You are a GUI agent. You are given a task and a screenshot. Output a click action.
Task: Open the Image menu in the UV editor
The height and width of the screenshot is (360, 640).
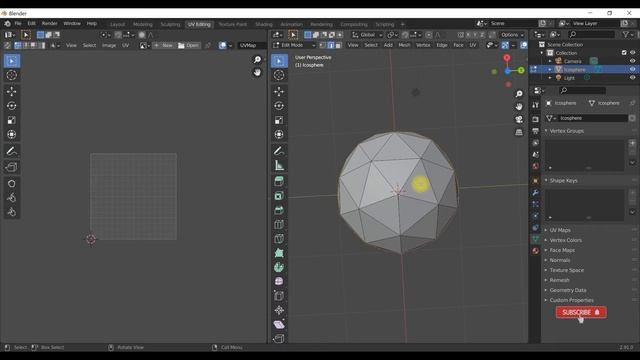click(109, 45)
